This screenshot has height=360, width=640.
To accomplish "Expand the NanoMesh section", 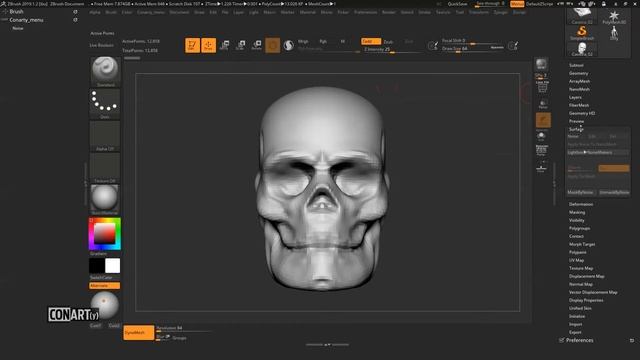I will [x=579, y=89].
